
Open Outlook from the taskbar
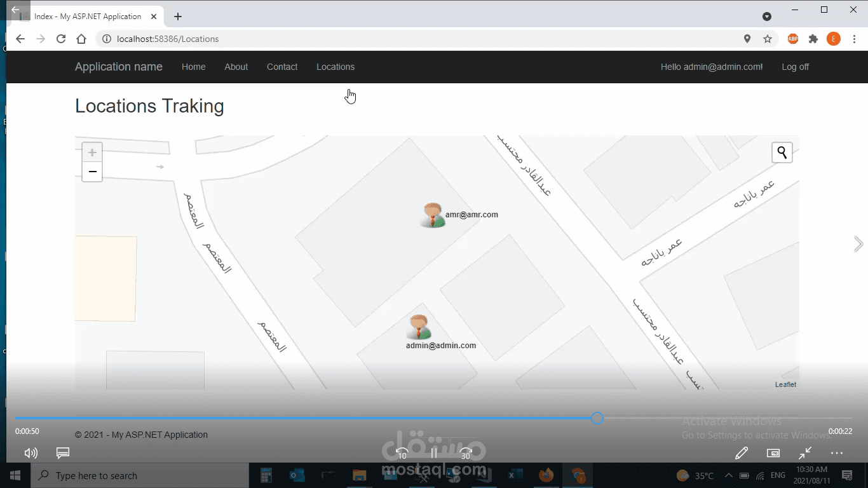[297, 475]
